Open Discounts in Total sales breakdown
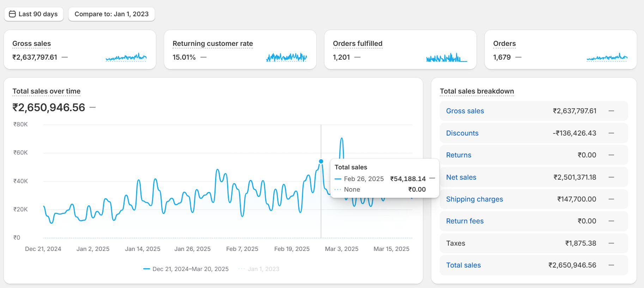Image resolution: width=644 pixels, height=288 pixels. pyautogui.click(x=462, y=133)
